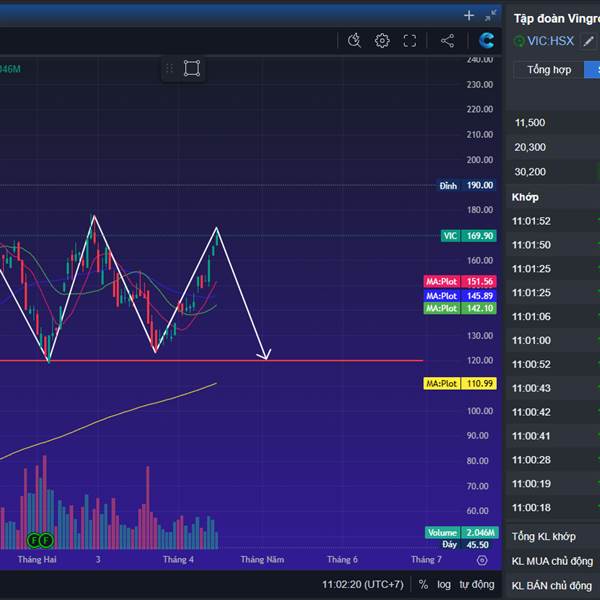Open chart settings gear icon

(382, 41)
